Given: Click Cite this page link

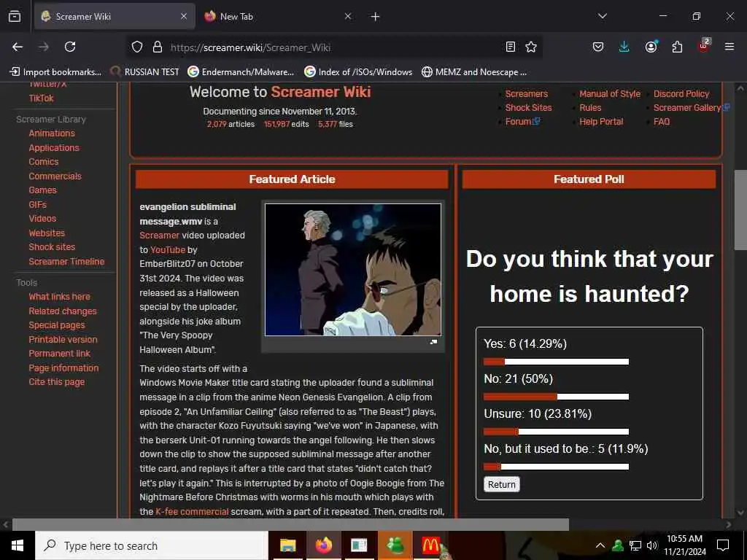Looking at the screenshot, I should point(56,382).
